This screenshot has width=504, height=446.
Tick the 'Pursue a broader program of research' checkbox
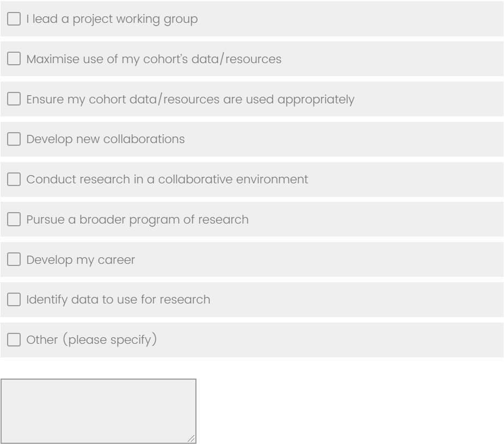[14, 220]
